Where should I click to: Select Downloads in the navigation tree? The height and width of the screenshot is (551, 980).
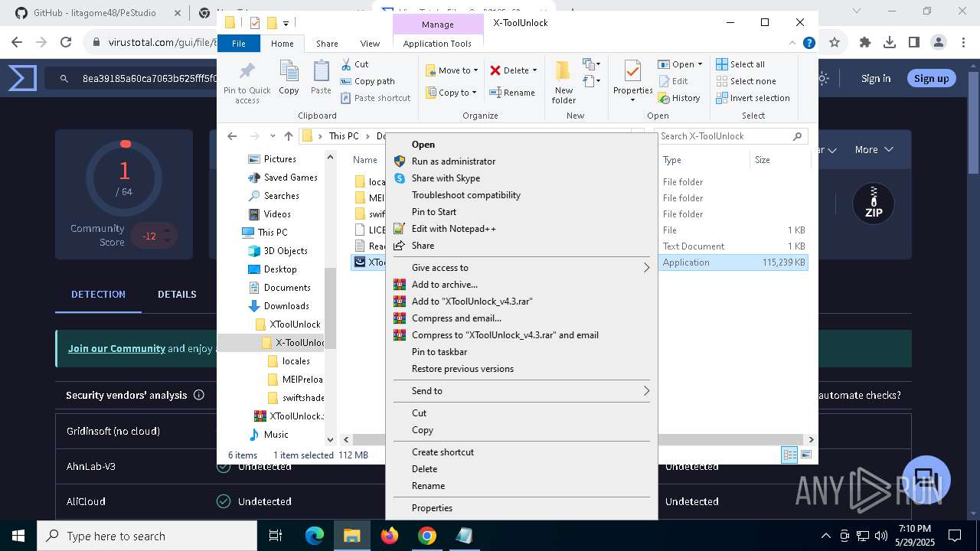(x=286, y=306)
